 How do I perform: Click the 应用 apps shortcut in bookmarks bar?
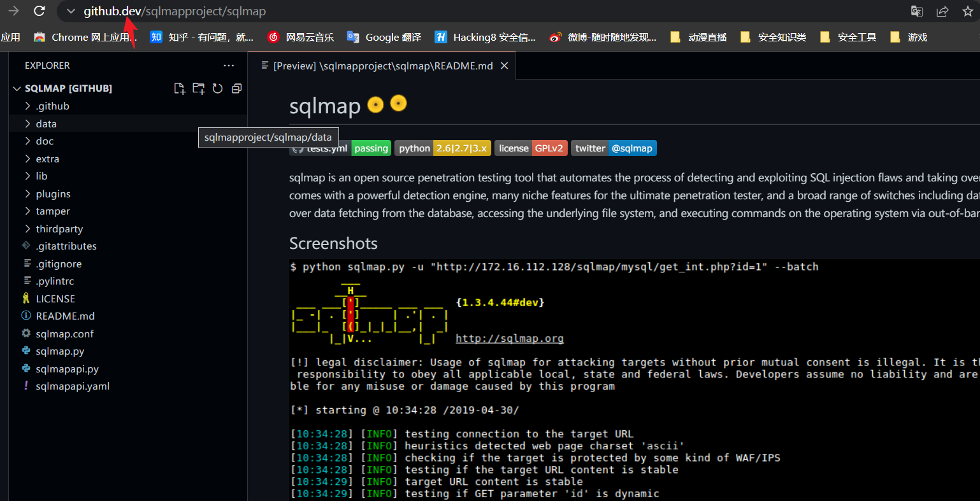pos(10,38)
